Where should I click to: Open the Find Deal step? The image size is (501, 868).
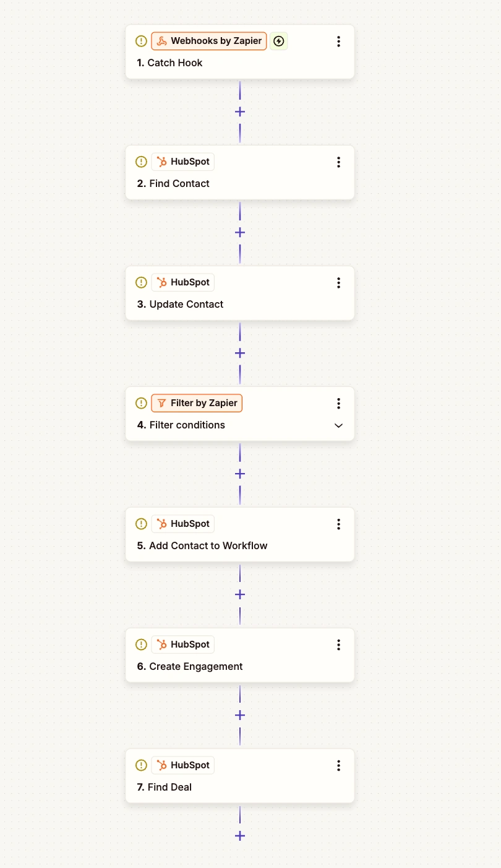tap(170, 788)
